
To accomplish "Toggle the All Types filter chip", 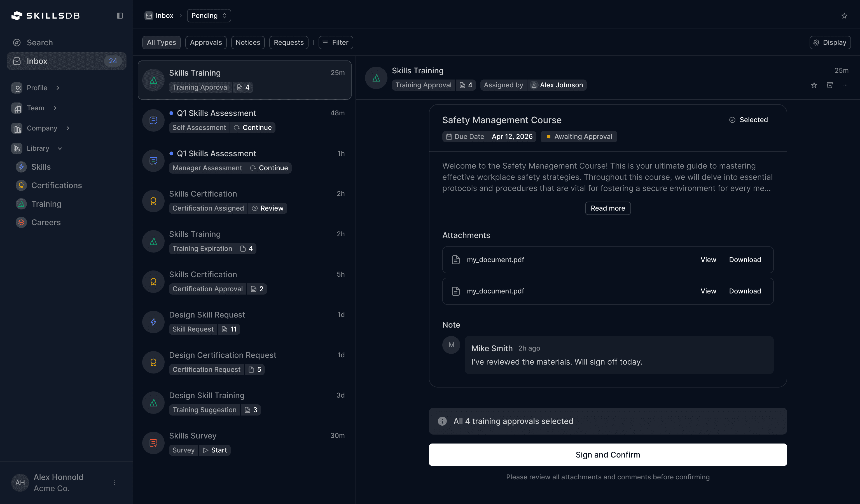I will point(161,43).
